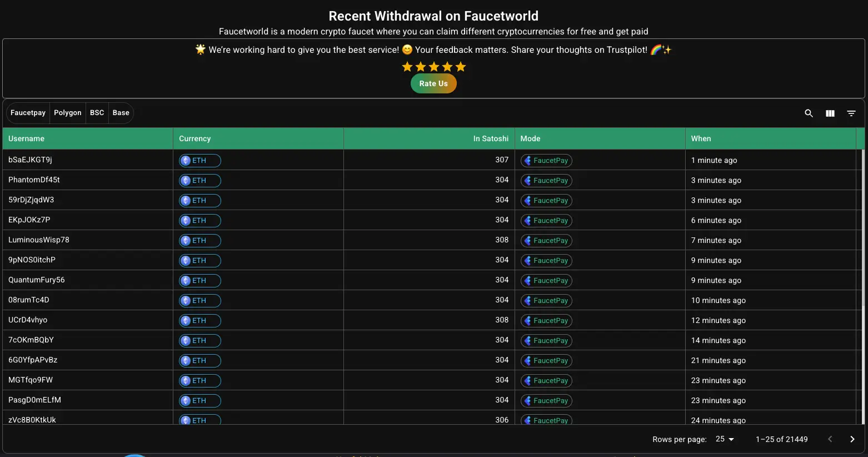
Task: Click ETH chip in 6G0YfpAPvBz row
Action: tap(200, 361)
